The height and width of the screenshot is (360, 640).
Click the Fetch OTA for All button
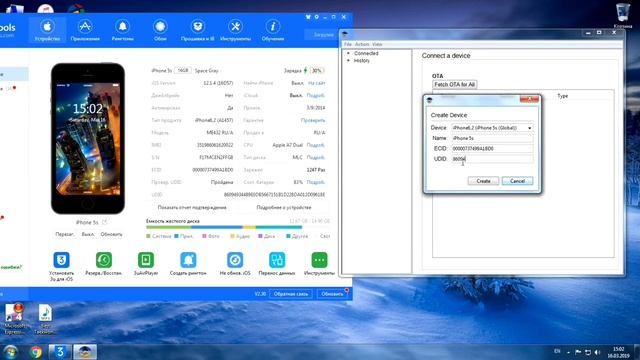tap(455, 84)
